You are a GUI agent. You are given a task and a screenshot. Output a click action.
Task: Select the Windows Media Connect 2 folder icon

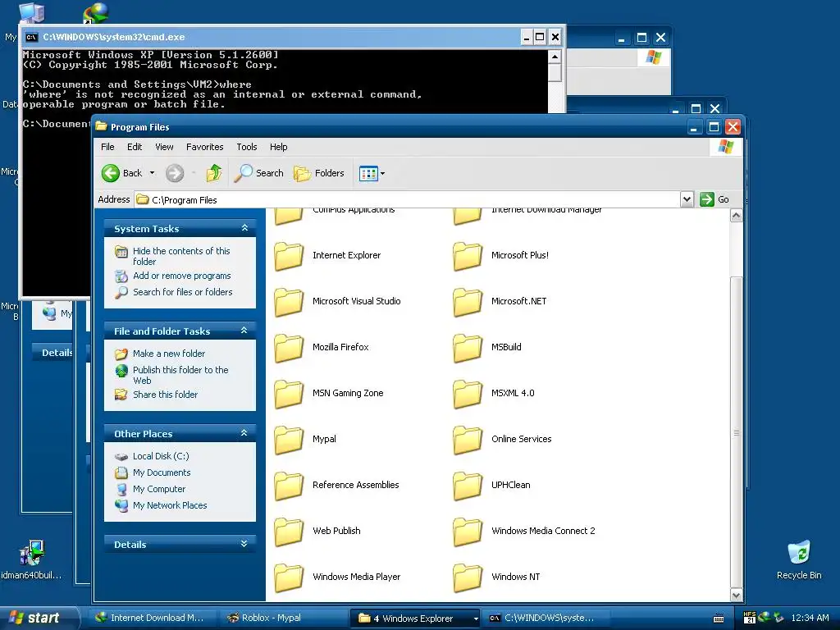[x=468, y=532]
